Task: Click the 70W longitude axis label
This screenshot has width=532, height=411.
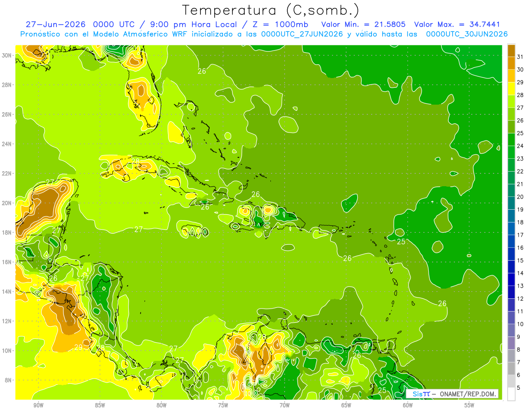Action: point(285,405)
